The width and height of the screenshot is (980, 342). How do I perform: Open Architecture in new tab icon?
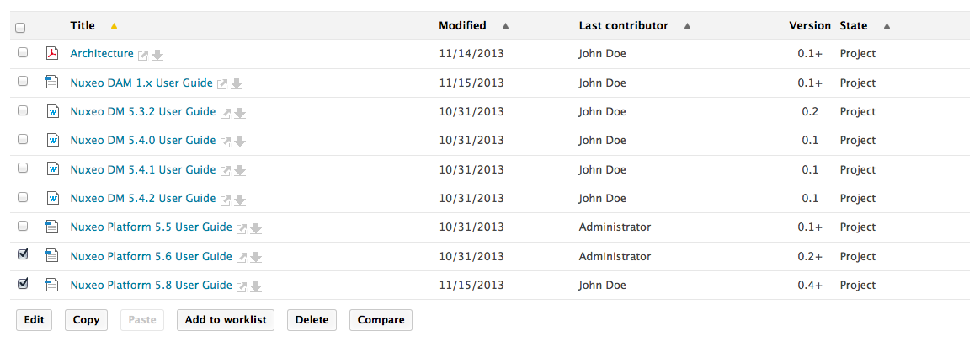(x=143, y=55)
